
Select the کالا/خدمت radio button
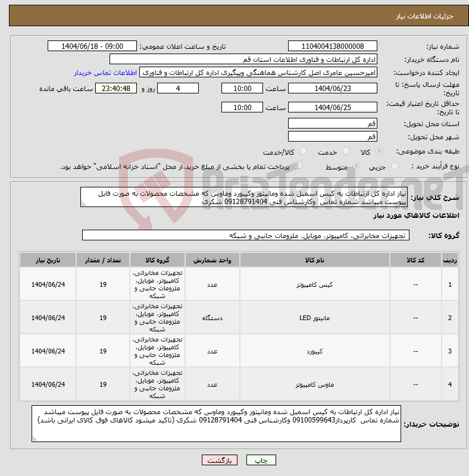click(303, 151)
